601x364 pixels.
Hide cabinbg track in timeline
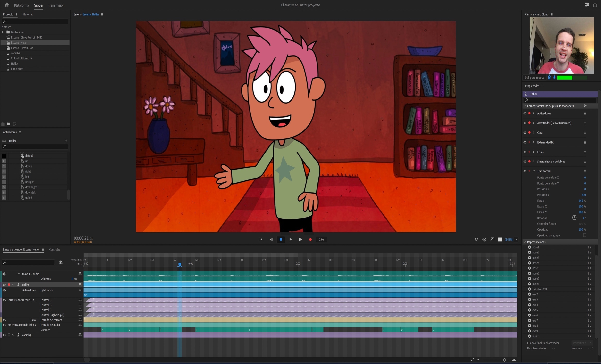coord(4,335)
